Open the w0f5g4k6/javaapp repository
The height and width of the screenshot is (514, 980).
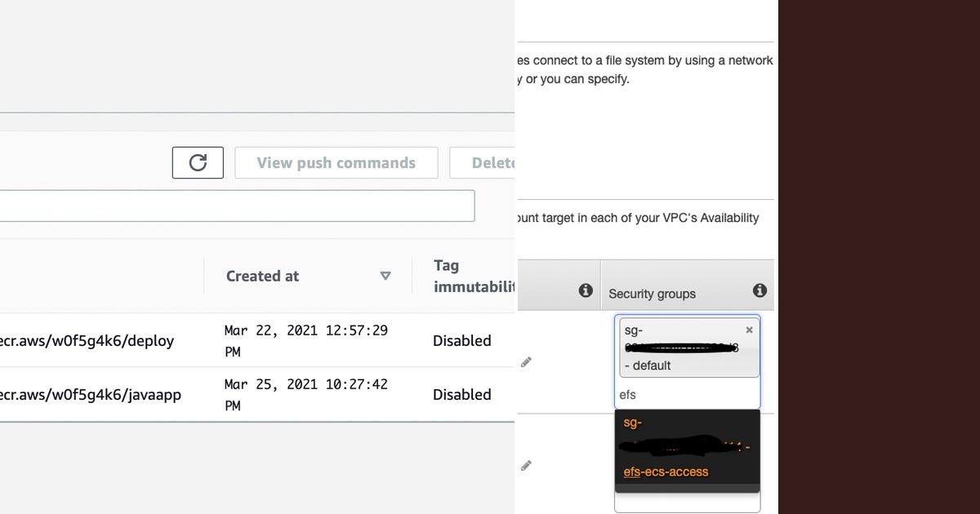(90, 394)
